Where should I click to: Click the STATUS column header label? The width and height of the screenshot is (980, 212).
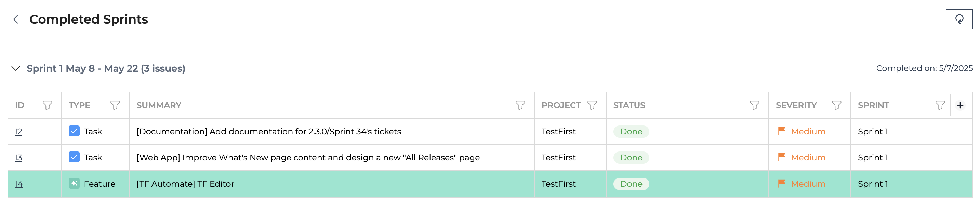click(629, 105)
